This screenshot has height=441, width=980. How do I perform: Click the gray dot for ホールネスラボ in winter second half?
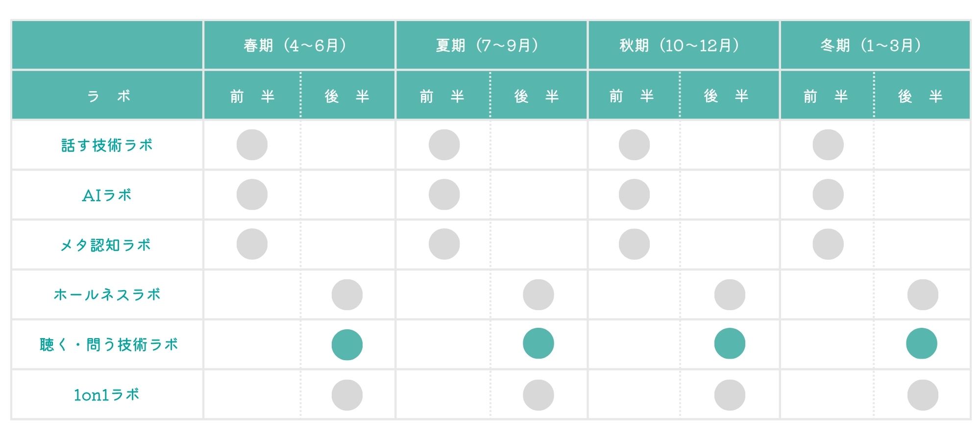[x=923, y=294]
